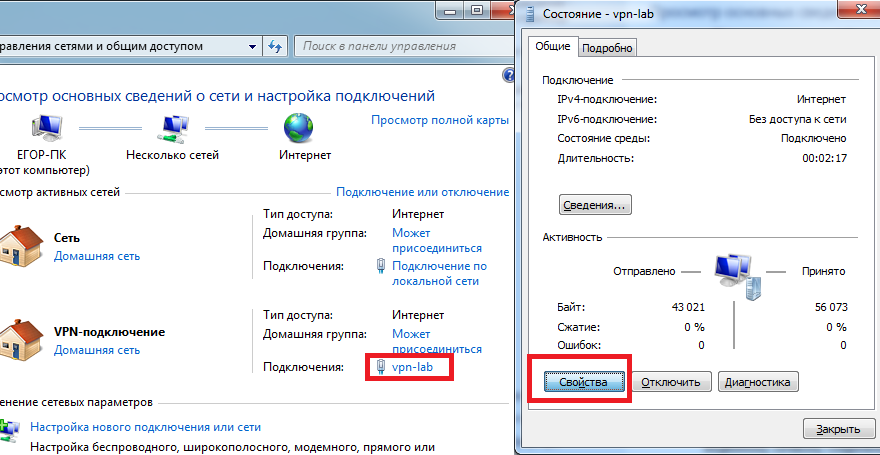Click the Интернет globe icon
This screenshot has height=455, width=880.
299,129
